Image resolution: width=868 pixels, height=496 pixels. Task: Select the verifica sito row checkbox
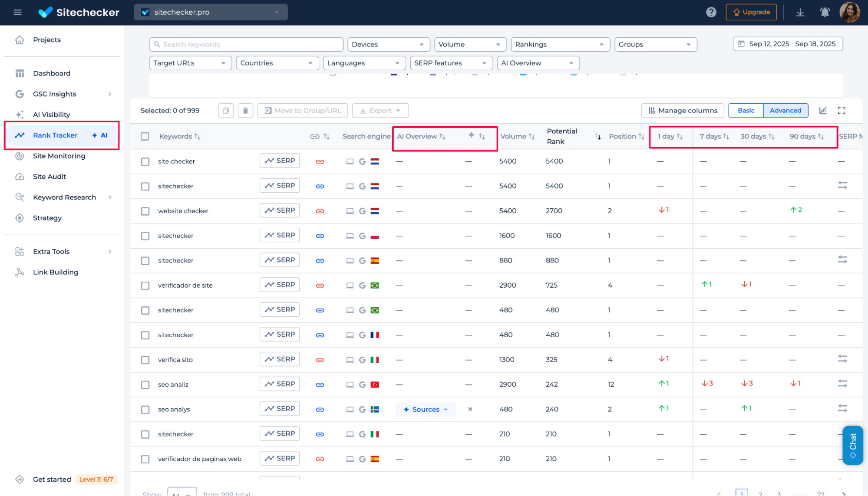pos(145,360)
